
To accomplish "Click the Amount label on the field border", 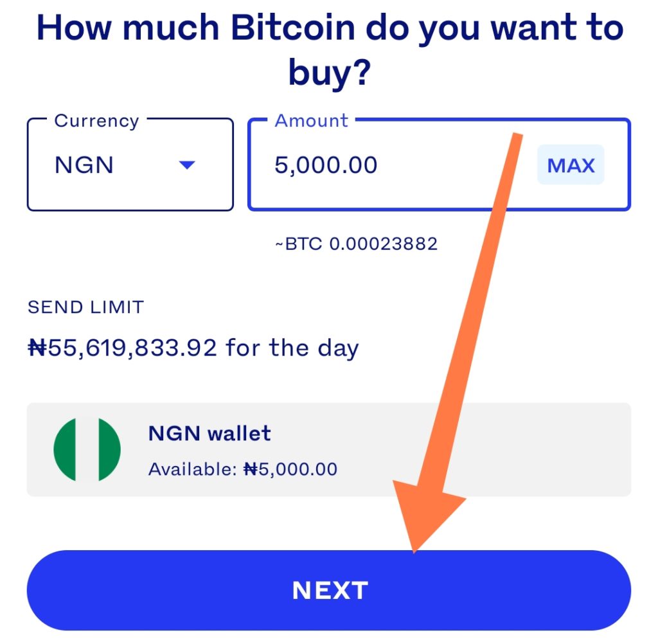I will (311, 120).
